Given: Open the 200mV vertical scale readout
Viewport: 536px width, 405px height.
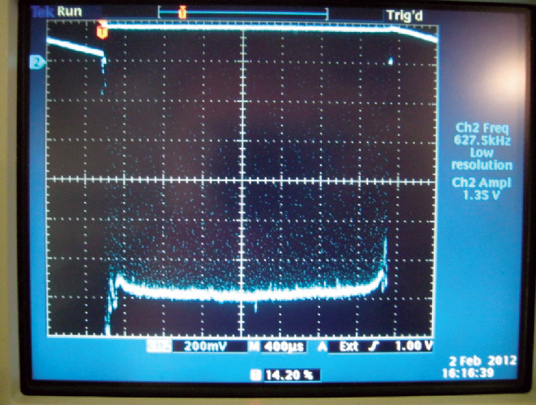Looking at the screenshot, I should (205, 347).
